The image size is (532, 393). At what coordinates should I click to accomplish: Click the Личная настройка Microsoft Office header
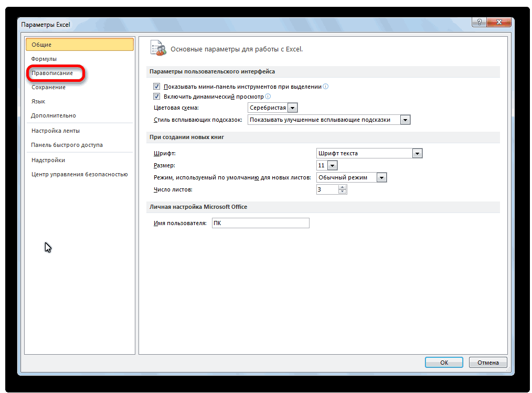point(198,207)
